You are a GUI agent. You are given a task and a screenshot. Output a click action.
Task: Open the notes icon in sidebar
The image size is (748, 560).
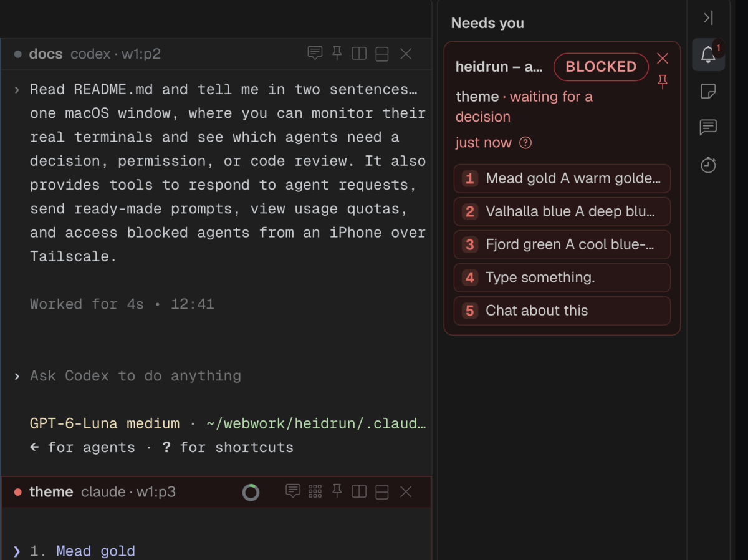[708, 91]
